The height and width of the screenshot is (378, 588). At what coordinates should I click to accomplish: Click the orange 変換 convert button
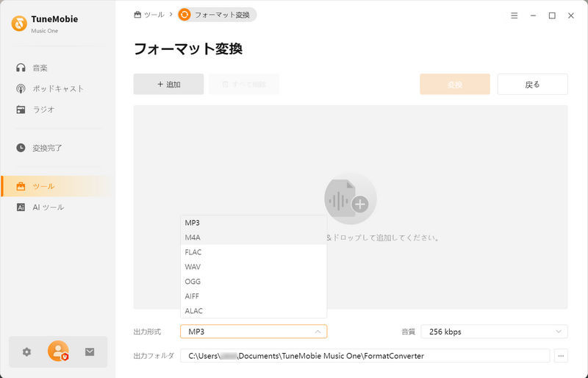[455, 84]
